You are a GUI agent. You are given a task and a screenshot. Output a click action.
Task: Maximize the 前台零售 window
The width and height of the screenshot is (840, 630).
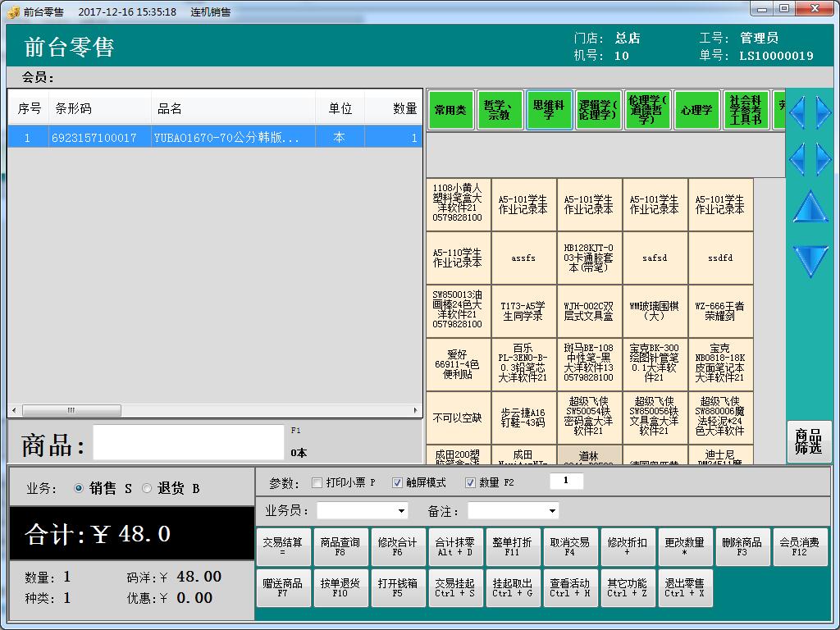point(784,9)
